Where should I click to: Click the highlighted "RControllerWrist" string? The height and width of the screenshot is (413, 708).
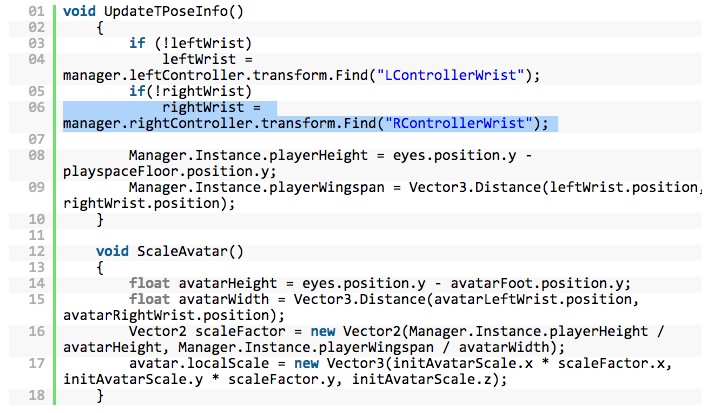[x=459, y=123]
